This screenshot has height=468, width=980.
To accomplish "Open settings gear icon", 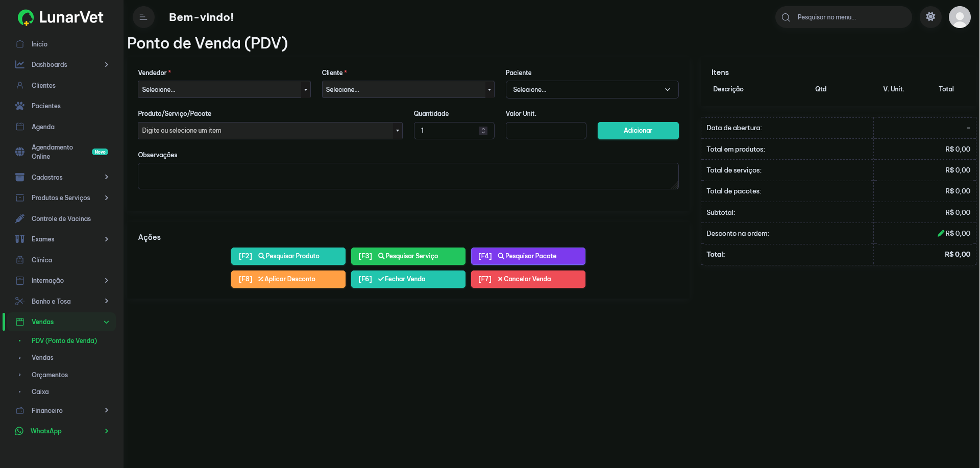I will [x=930, y=17].
